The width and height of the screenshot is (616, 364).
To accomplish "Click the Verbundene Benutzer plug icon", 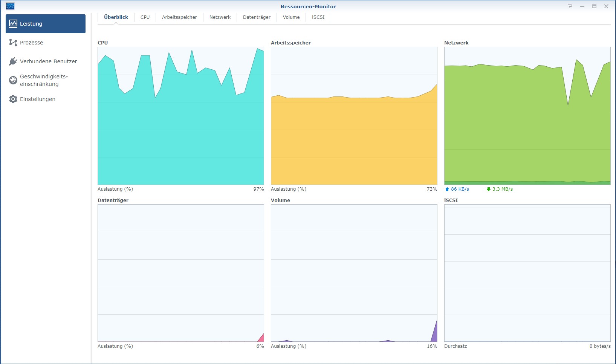I will click(13, 61).
